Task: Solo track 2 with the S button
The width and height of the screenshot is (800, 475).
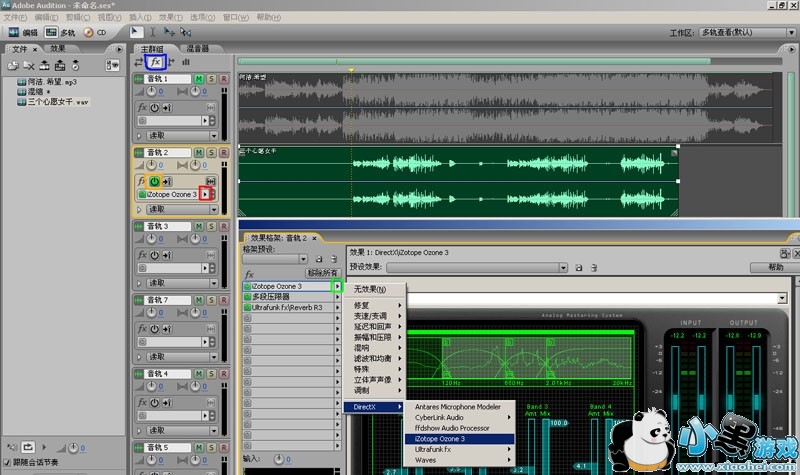Action: point(211,153)
